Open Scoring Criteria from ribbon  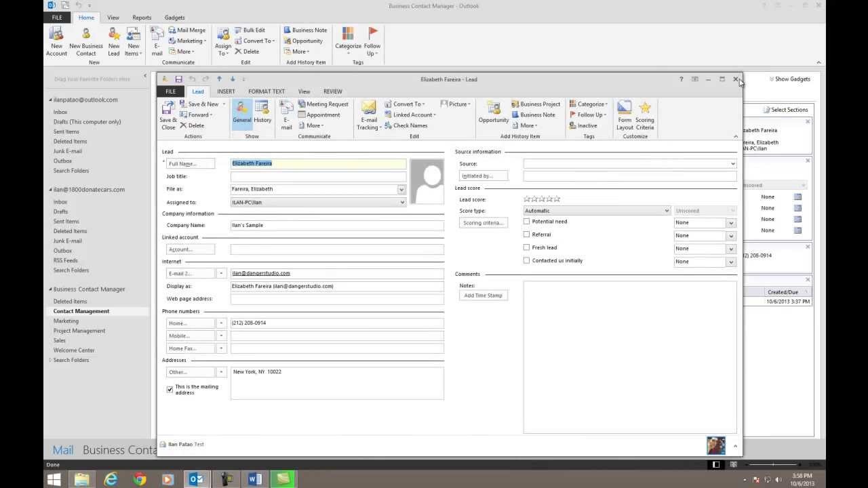click(x=645, y=115)
